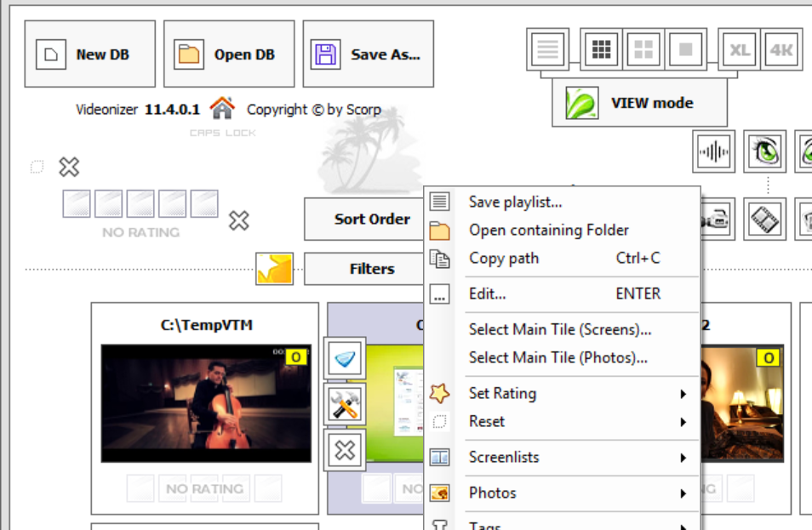Choose Copy path from the context menu

click(504, 258)
